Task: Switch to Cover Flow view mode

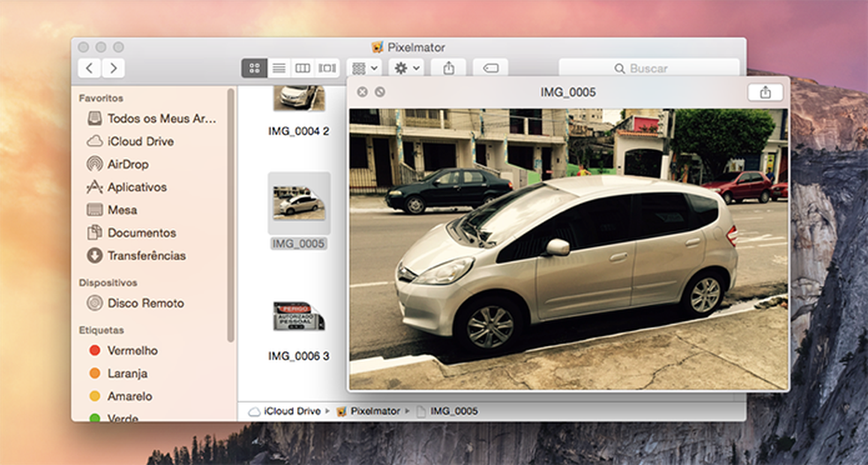Action: pyautogui.click(x=327, y=68)
